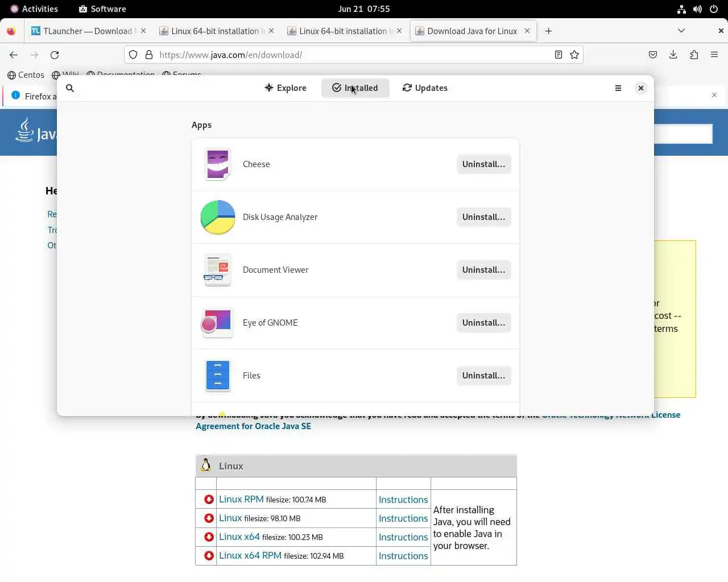Close the Software window
Image resolution: width=728 pixels, height=582 pixels.
[641, 88]
